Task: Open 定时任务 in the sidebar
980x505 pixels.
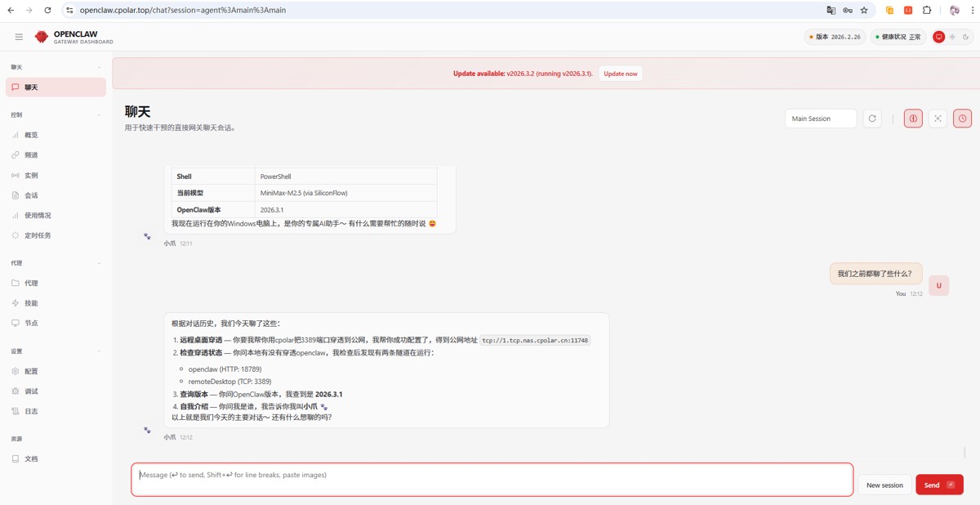Action: pyautogui.click(x=56, y=235)
